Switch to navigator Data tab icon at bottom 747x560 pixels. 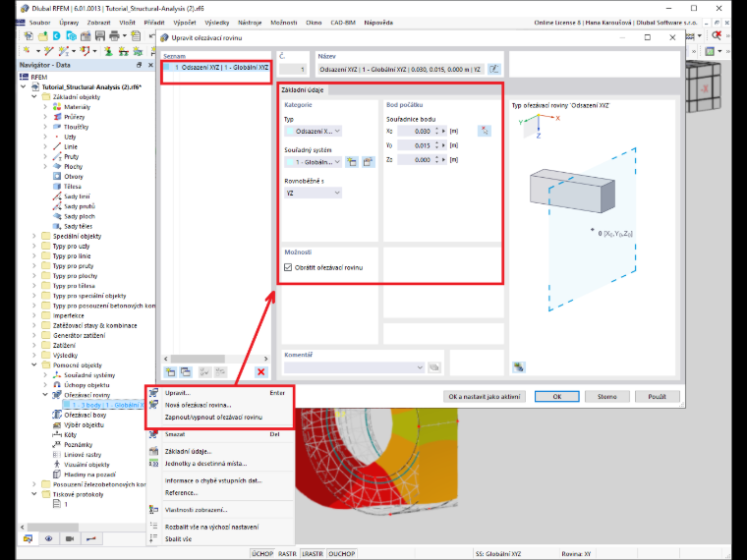[x=29, y=538]
